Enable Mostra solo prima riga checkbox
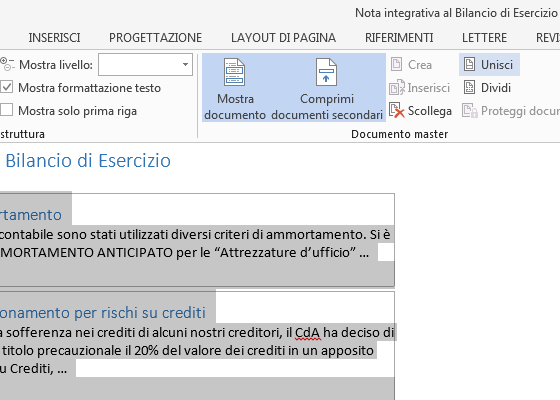 pos(6,110)
